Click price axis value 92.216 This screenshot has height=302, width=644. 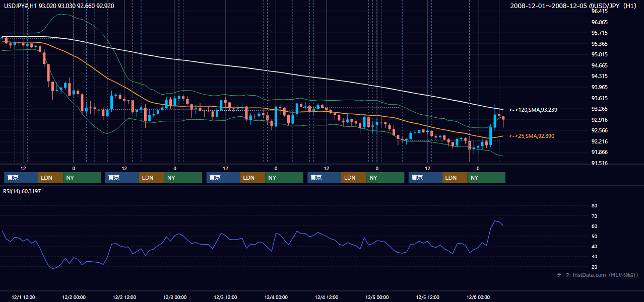[599, 141]
